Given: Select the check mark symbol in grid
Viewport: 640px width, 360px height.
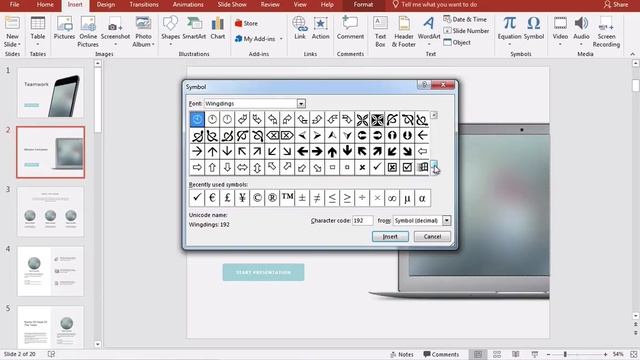Looking at the screenshot, I should [x=377, y=167].
